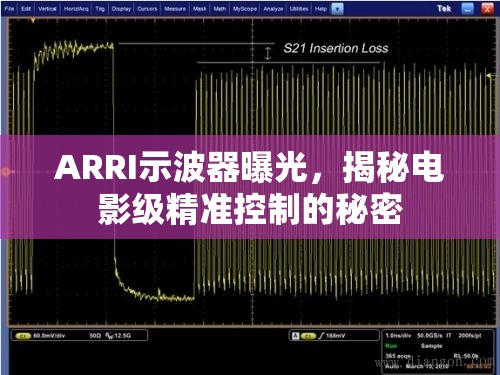
Task: Click the Sample acquisition mode readout
Action: coord(431,346)
